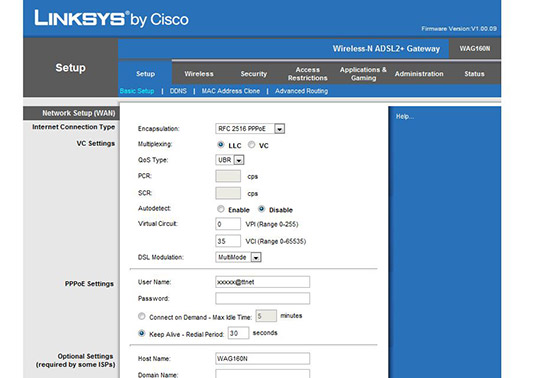Click the Host Name field
The height and width of the screenshot is (378, 545).
click(262, 358)
